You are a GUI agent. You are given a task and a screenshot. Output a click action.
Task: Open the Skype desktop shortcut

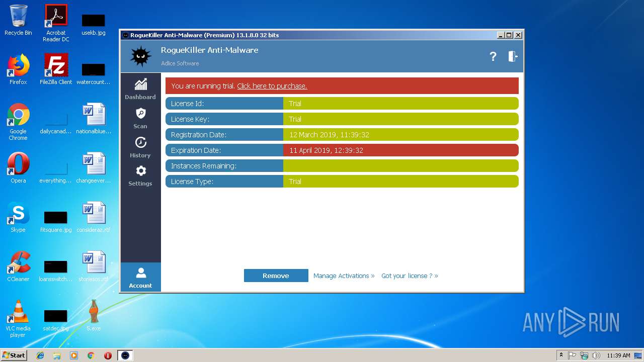click(x=18, y=217)
